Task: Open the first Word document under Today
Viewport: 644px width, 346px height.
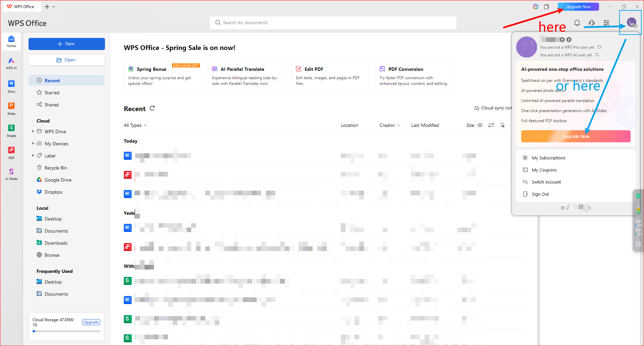Action: (128, 155)
